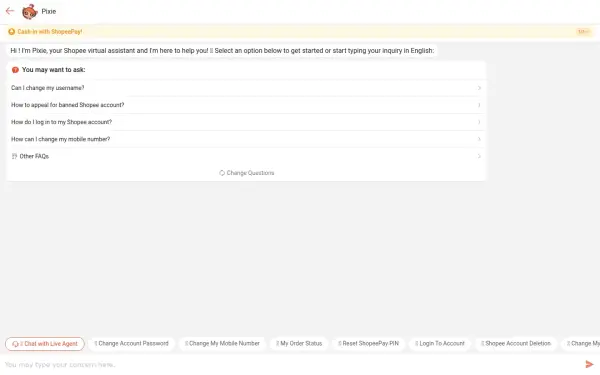
Task: Open chevron beside 'Can I change my username?'
Action: pyautogui.click(x=479, y=88)
